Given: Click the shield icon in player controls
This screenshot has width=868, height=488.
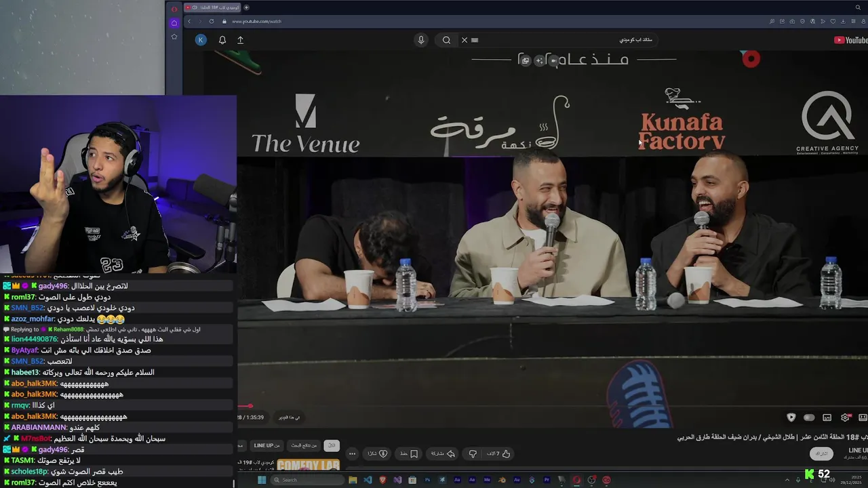Looking at the screenshot, I should (791, 418).
